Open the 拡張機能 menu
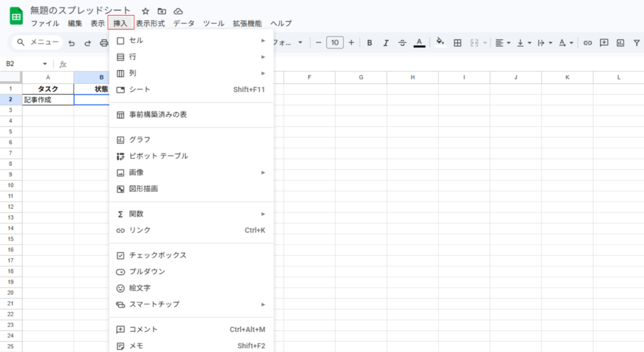 point(247,23)
